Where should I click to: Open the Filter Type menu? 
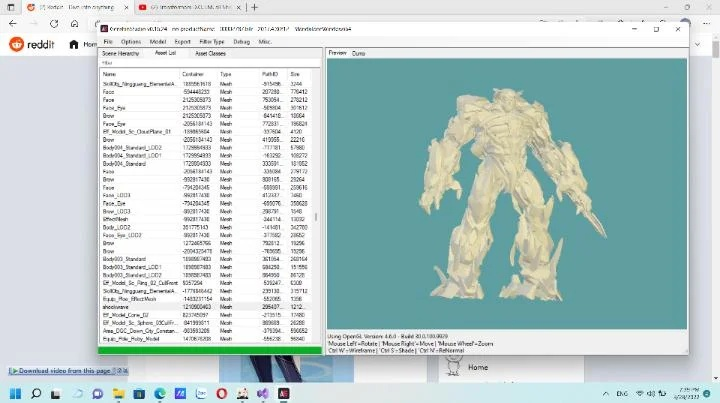[x=212, y=42]
